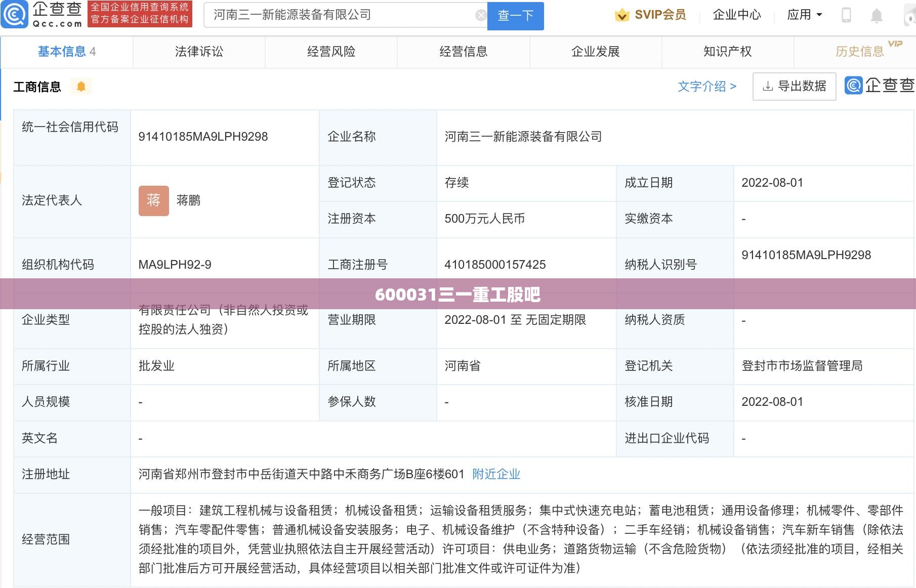Click credit code 91410185MA9LPH9298 in first row

pos(203,137)
